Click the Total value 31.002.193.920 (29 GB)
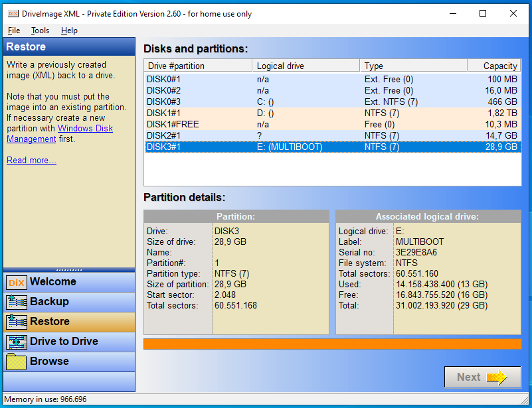The width and height of the screenshot is (532, 408). [442, 305]
